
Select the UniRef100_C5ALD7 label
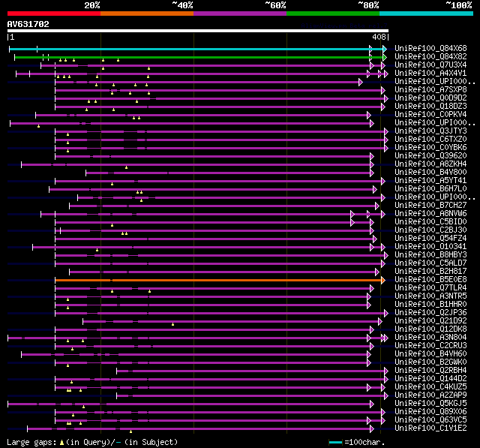[x=430, y=263]
